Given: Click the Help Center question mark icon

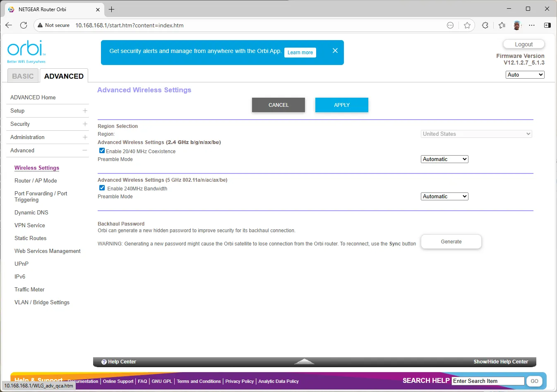Looking at the screenshot, I should click(104, 362).
